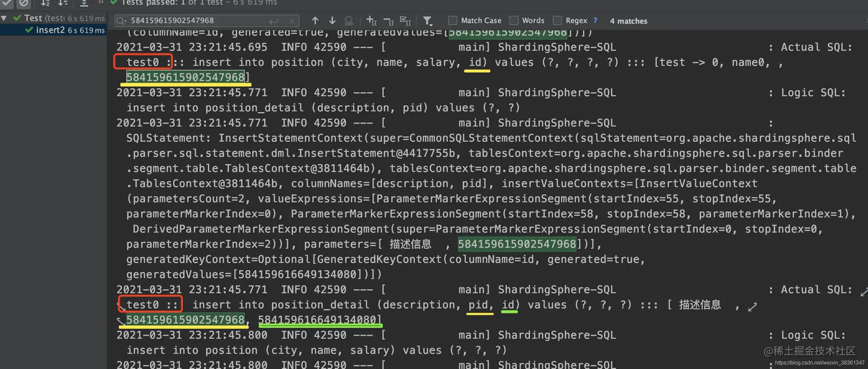
Task: Show more test toolbar actions chevron
Action: click(x=102, y=3)
